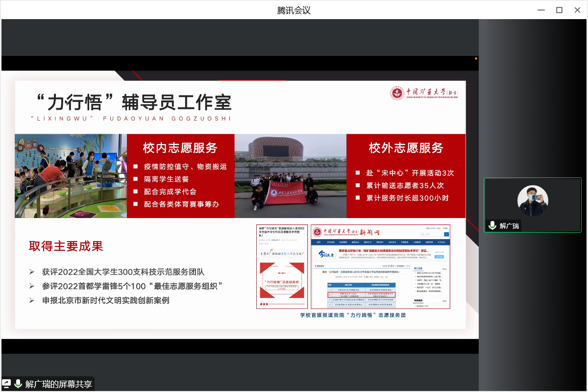Click the 腾讯会议 window title
Viewport: 588px width, 392px height.
[294, 10]
